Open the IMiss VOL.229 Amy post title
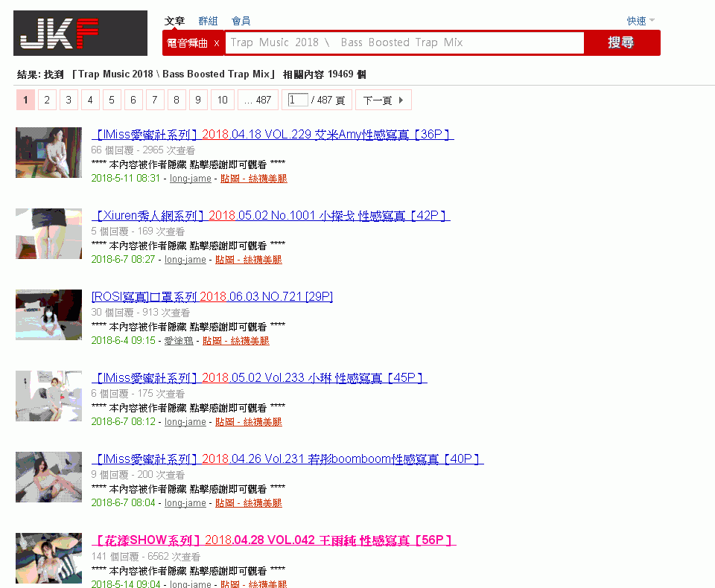The image size is (715, 588). click(x=273, y=135)
